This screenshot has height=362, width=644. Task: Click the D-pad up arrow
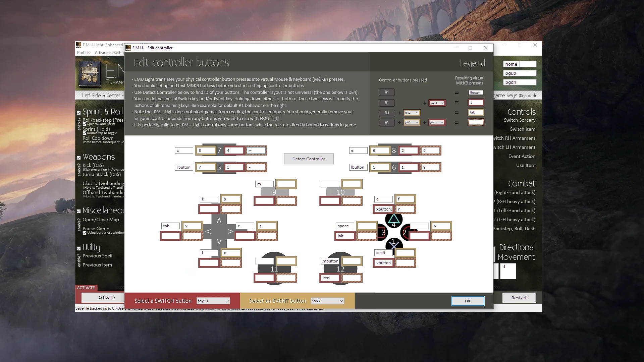(x=219, y=221)
